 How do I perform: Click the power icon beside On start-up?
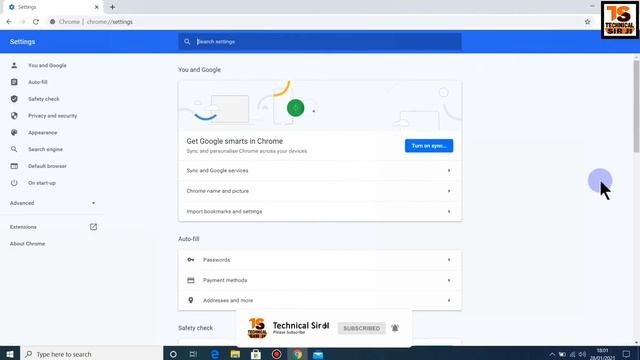click(x=14, y=183)
